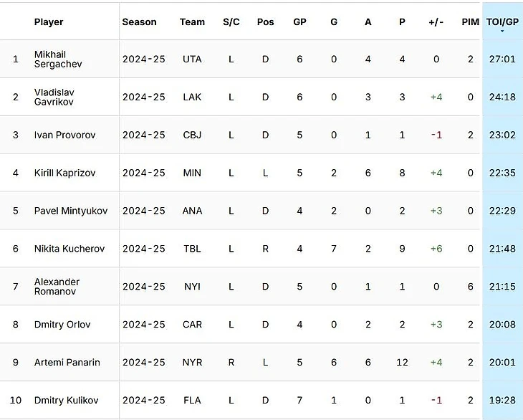523x420 pixels.
Task: Sort by A assists header
Action: pyautogui.click(x=368, y=22)
